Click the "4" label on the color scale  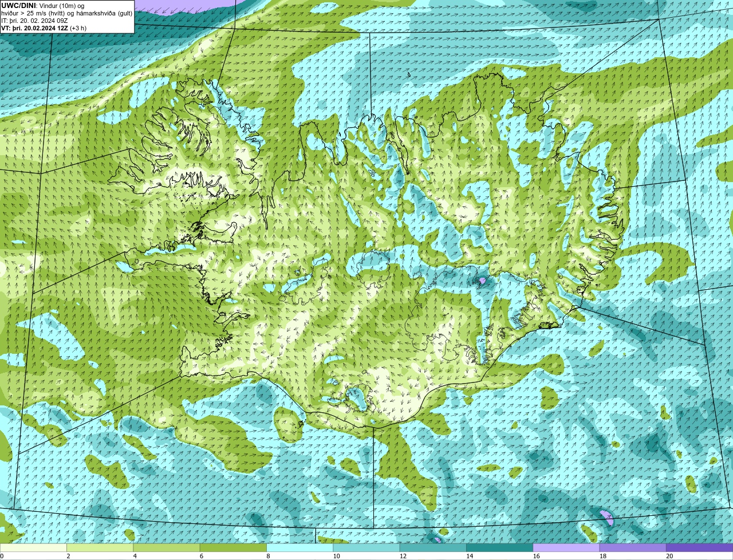[x=135, y=556]
